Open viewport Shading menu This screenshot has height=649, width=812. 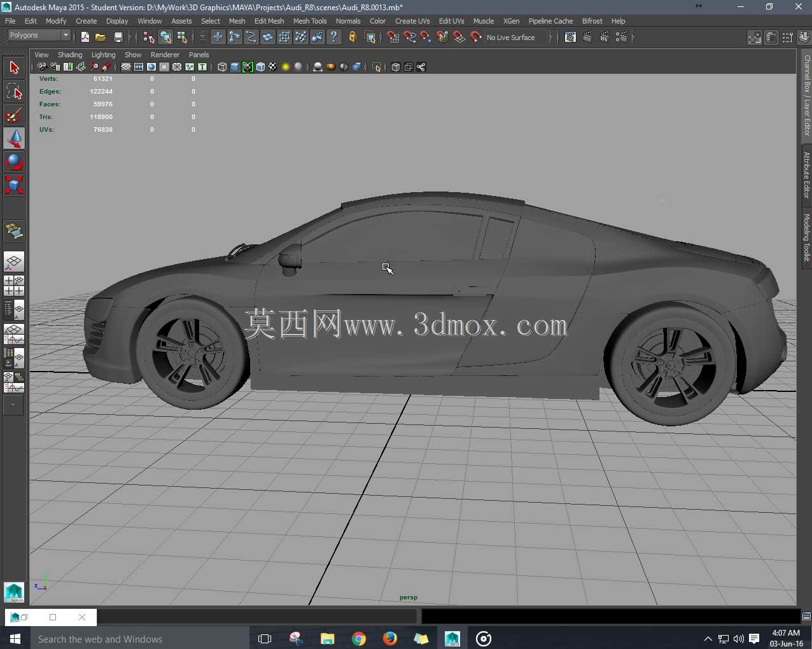pyautogui.click(x=70, y=55)
